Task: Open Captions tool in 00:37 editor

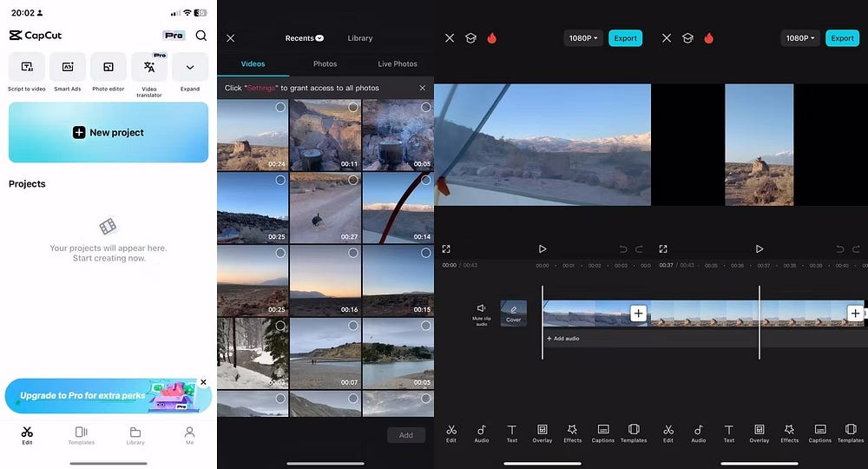Action: pyautogui.click(x=820, y=433)
